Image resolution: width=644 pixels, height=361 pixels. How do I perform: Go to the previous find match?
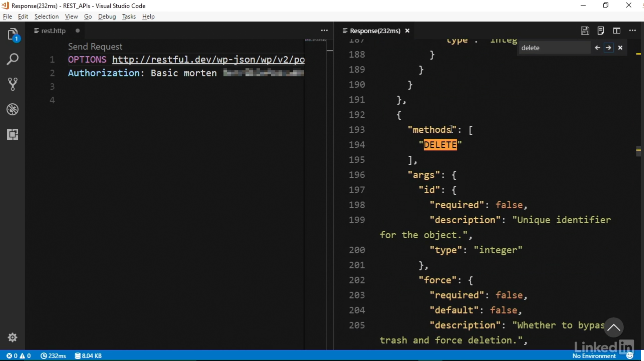point(597,48)
